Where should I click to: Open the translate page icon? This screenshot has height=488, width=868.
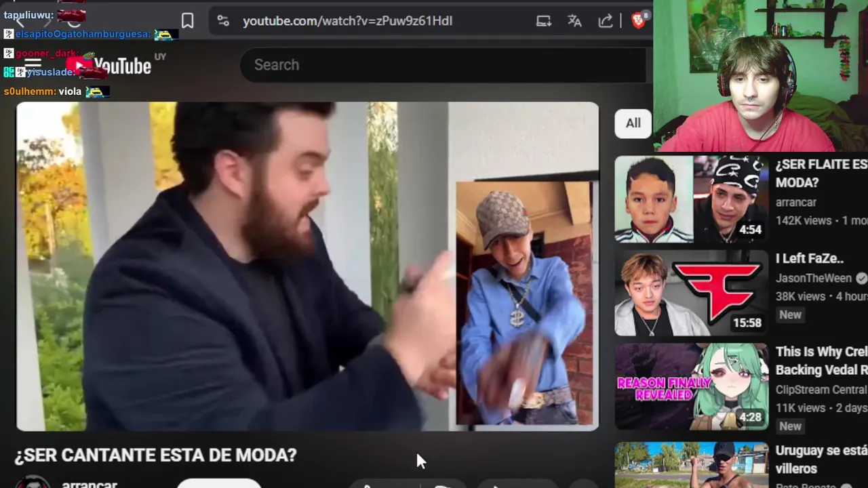(575, 21)
